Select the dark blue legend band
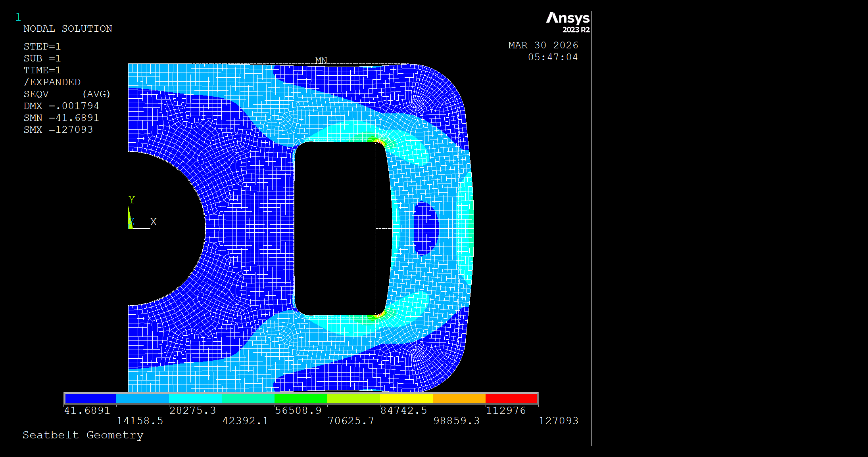Viewport: 868px width, 457px height. pos(90,398)
